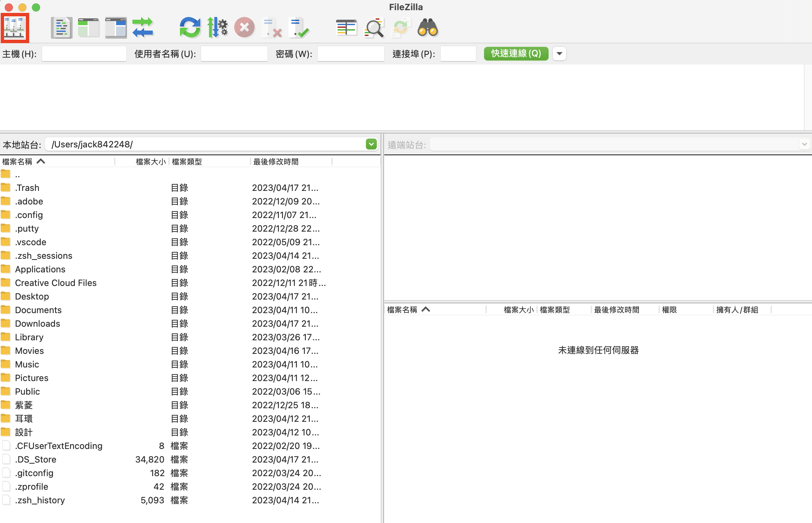
Task: Focus the 連接埠 (P) port field
Action: (x=458, y=54)
